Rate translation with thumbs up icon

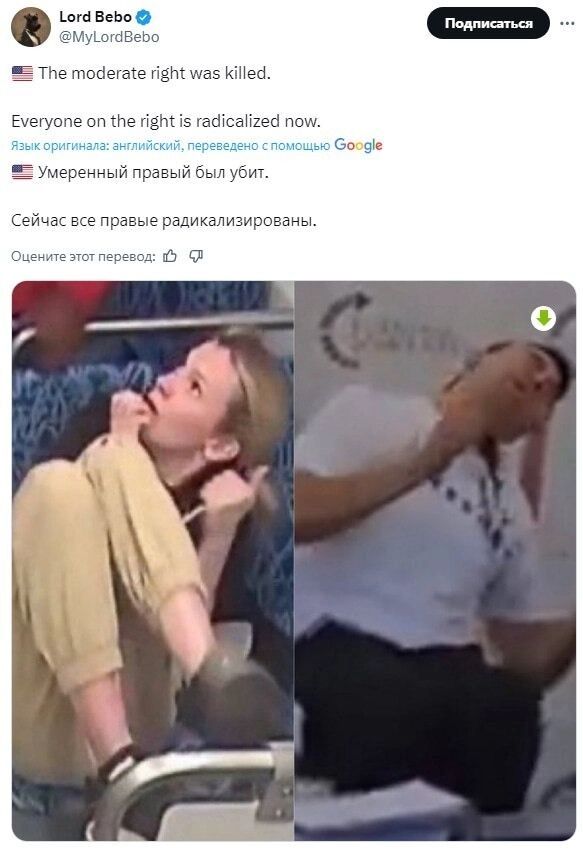pyautogui.click(x=170, y=256)
